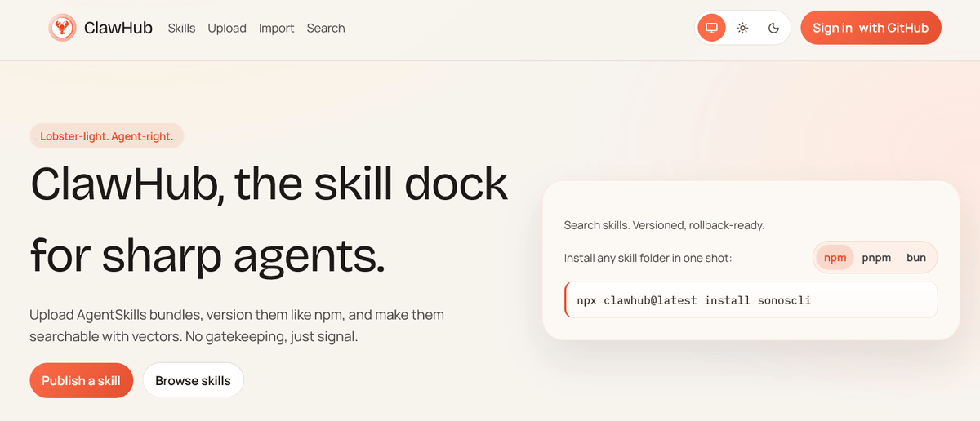Screen dimensions: 980x421
Task: Open the Skills nav item
Action: click(181, 28)
